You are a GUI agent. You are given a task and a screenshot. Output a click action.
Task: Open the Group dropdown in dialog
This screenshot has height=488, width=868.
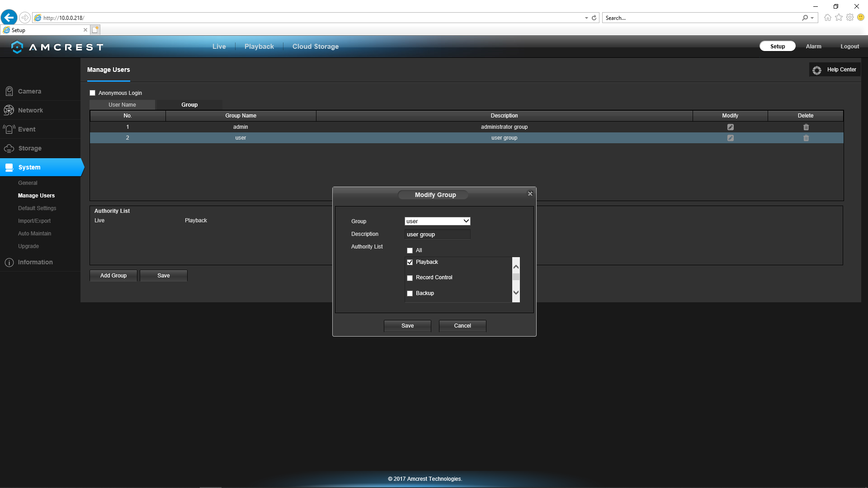coord(437,221)
